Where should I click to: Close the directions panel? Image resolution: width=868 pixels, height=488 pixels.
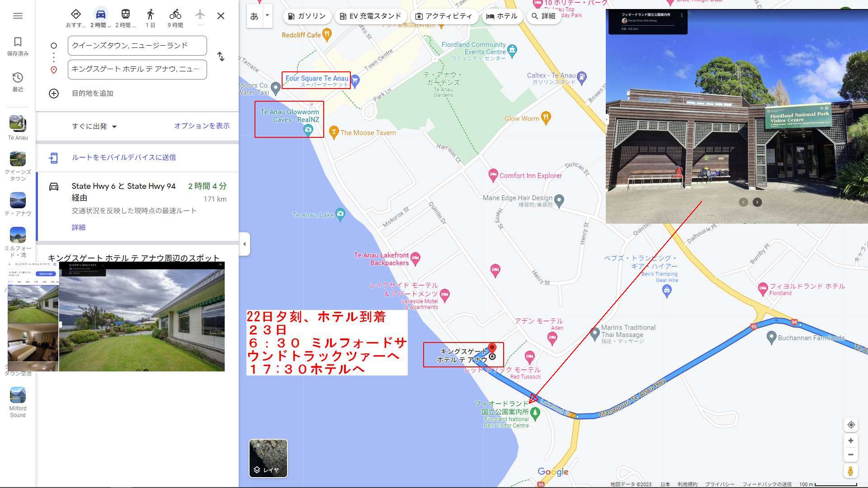point(221,16)
